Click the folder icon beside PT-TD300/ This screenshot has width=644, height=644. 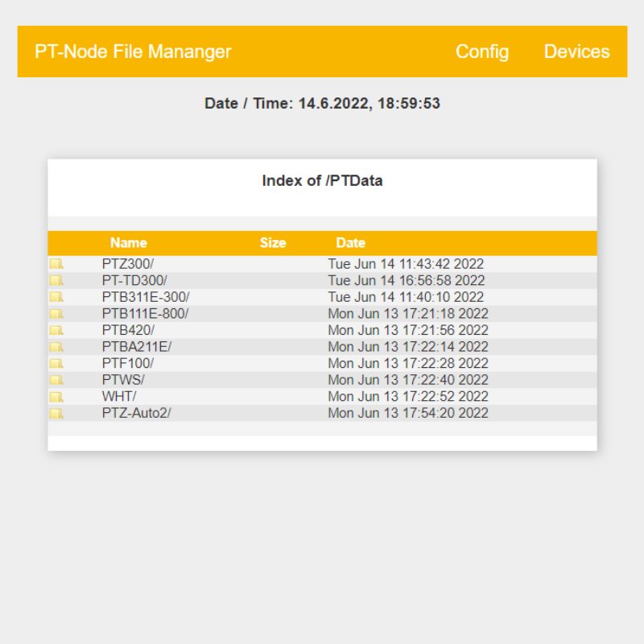click(56, 281)
